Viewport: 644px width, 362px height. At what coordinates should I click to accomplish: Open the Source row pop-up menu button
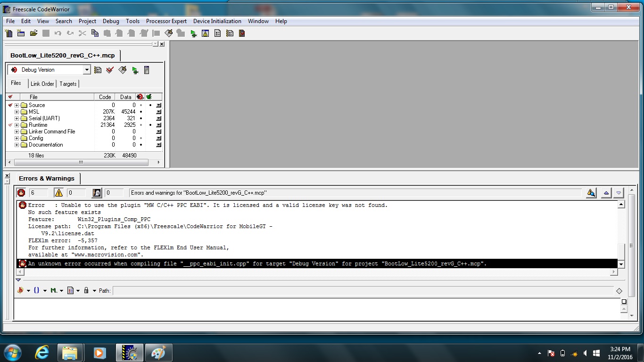click(x=159, y=105)
